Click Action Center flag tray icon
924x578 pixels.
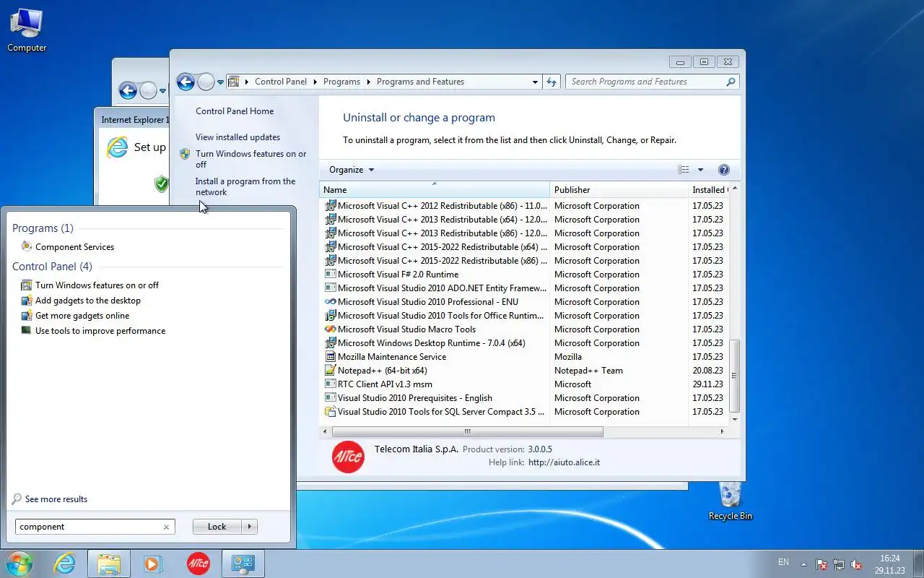[x=821, y=564]
